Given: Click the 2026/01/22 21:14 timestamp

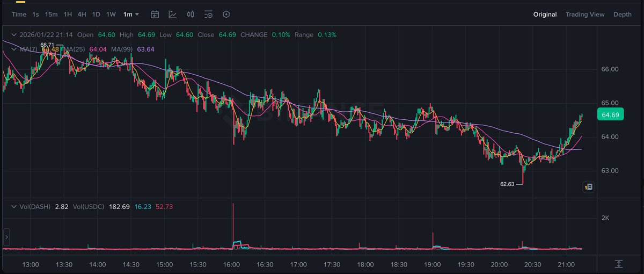Looking at the screenshot, I should pos(45,34).
